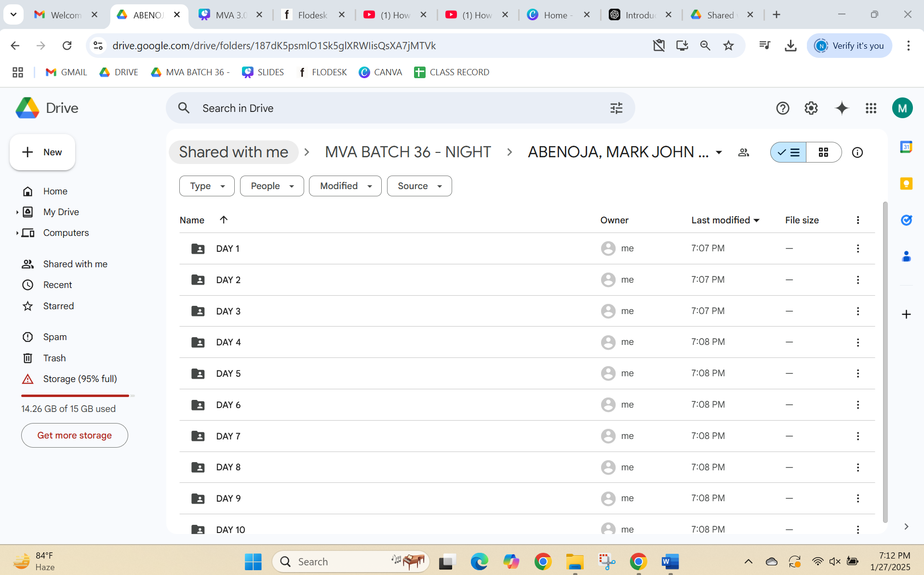
Task: Click the storage usage progress bar
Action: 78,396
